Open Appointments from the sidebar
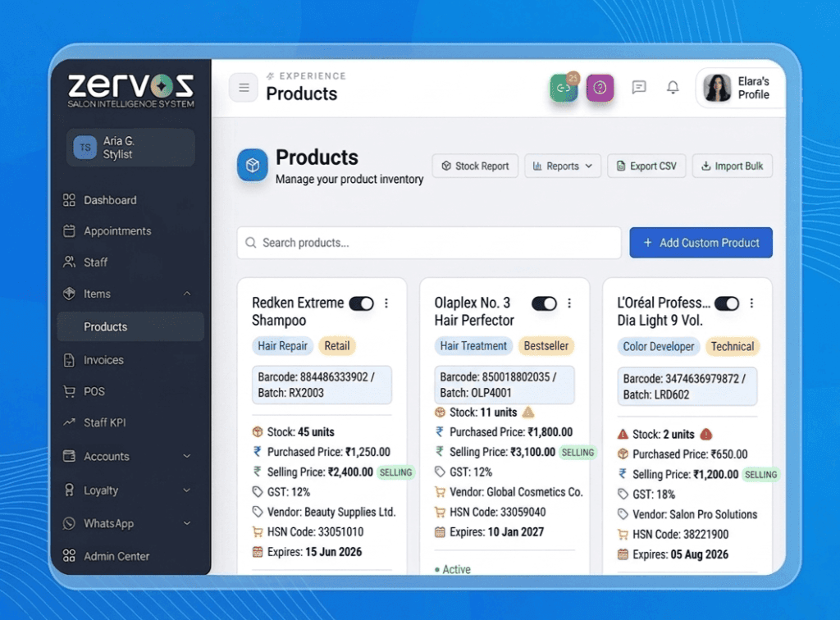This screenshot has width=840, height=620. pos(117,231)
